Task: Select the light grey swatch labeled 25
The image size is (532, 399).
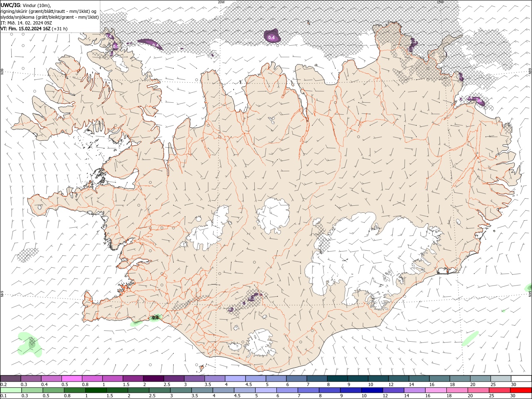Action: coord(501,379)
